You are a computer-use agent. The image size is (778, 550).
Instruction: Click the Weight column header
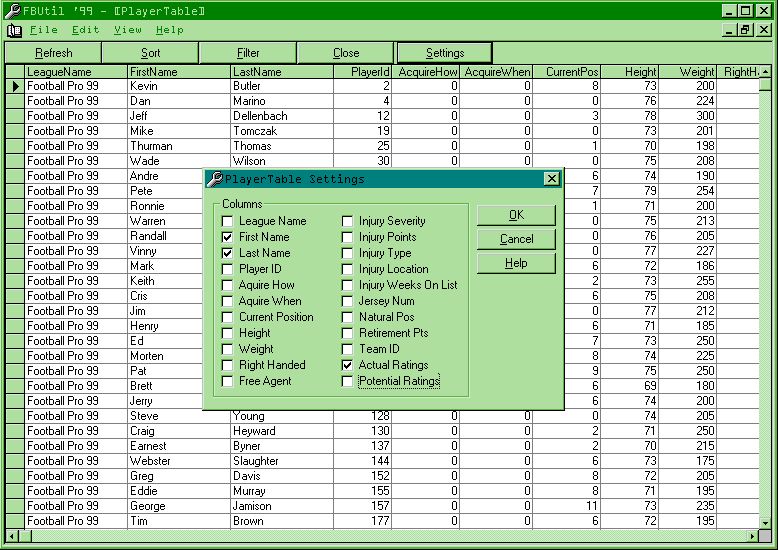688,72
